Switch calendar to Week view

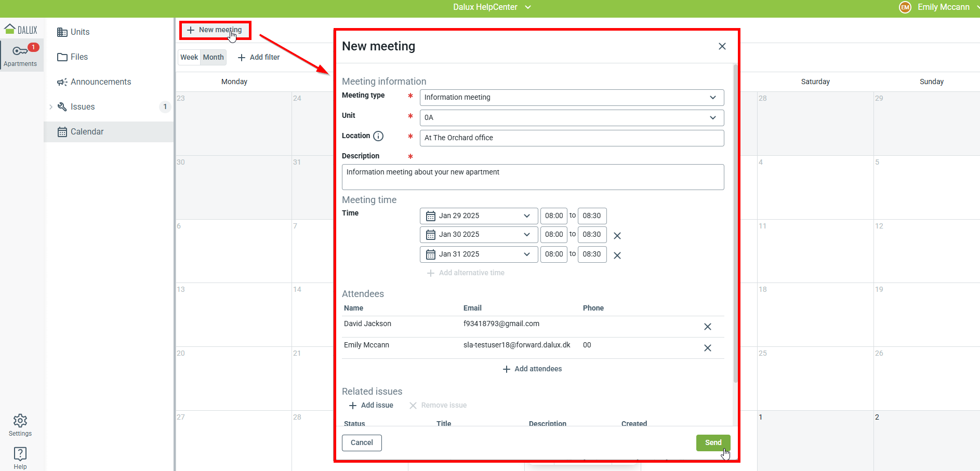[x=189, y=57]
